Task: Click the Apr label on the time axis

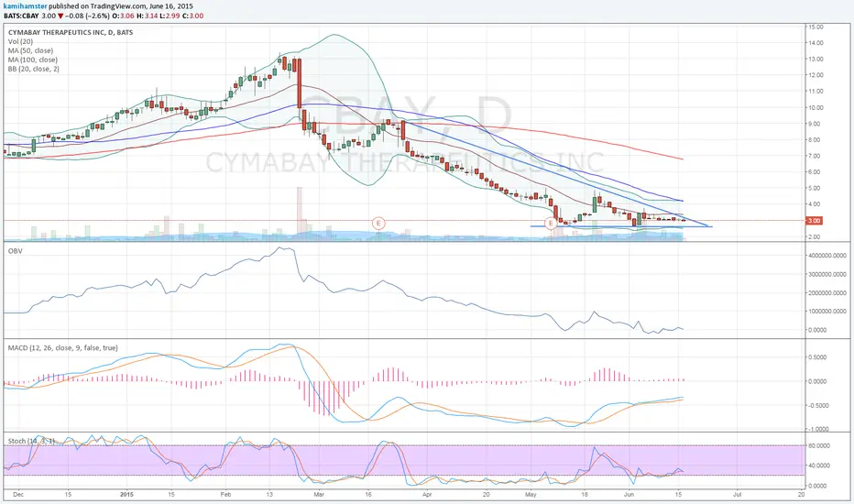Action: tap(427, 495)
